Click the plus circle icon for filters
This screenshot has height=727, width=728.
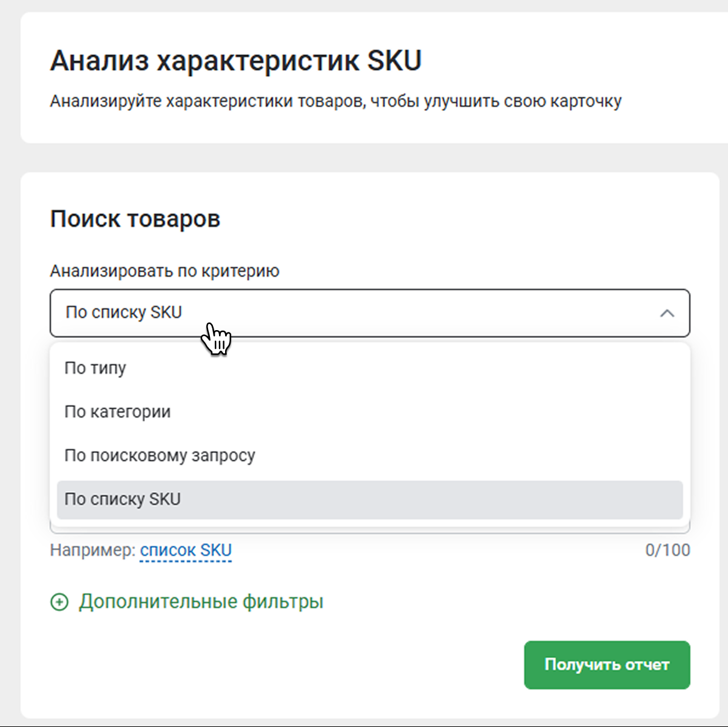(59, 602)
